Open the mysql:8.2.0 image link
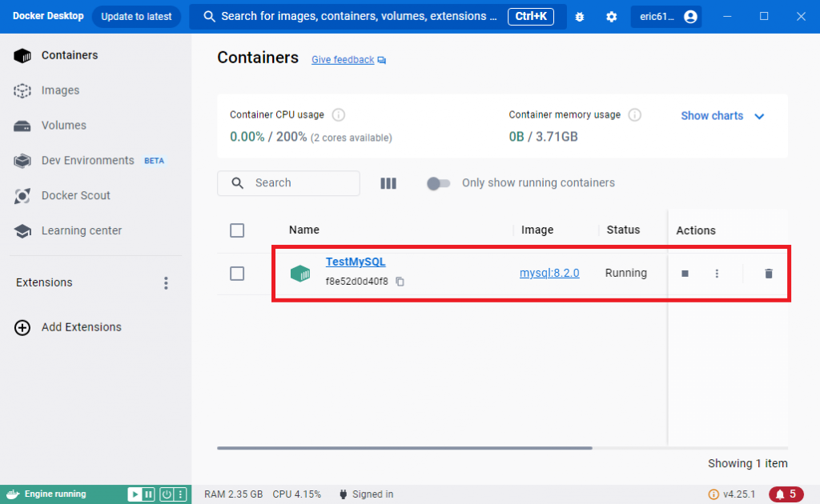 click(549, 273)
